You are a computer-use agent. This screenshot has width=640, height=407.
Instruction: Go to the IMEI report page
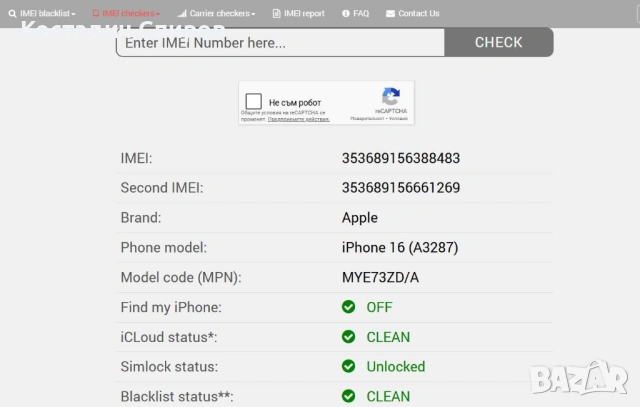298,13
